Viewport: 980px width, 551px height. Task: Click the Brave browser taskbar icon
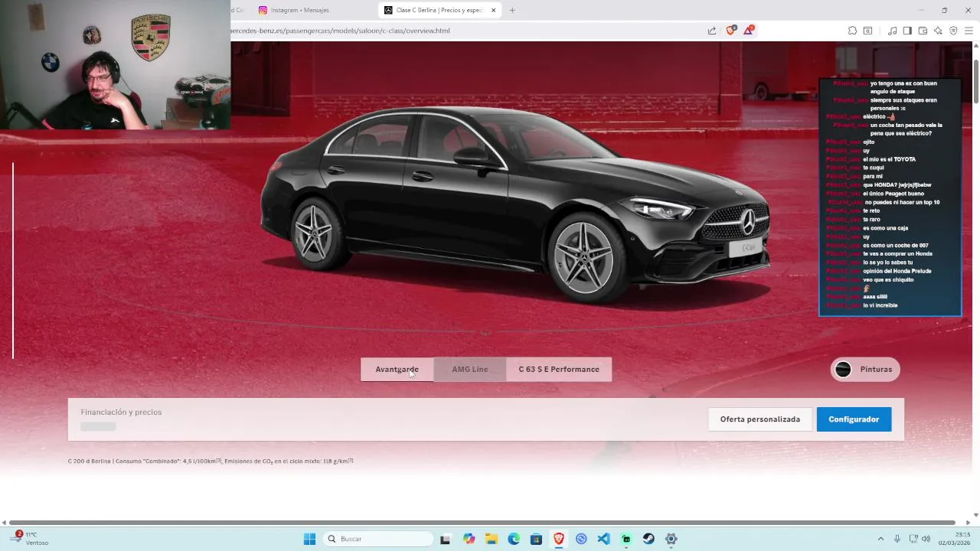(x=559, y=539)
